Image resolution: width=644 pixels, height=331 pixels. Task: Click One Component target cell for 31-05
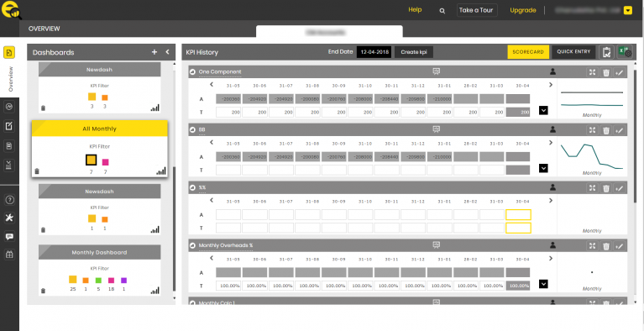228,113
